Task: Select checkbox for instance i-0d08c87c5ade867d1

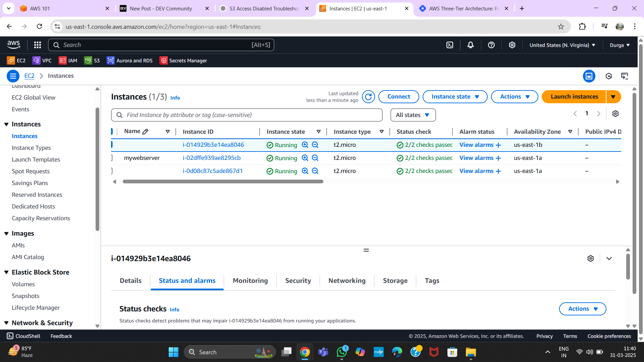Action: pos(112,171)
